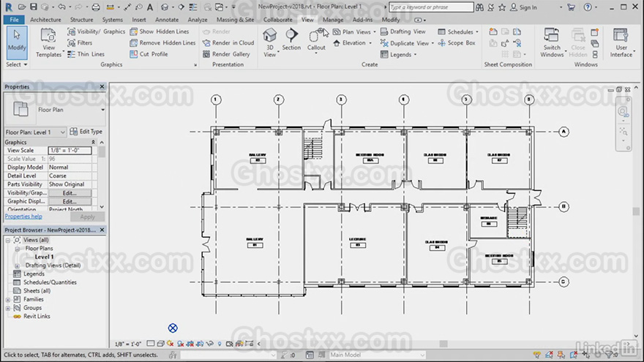
Task: Expand Drafting Views (Detail) node
Action: tap(17, 265)
